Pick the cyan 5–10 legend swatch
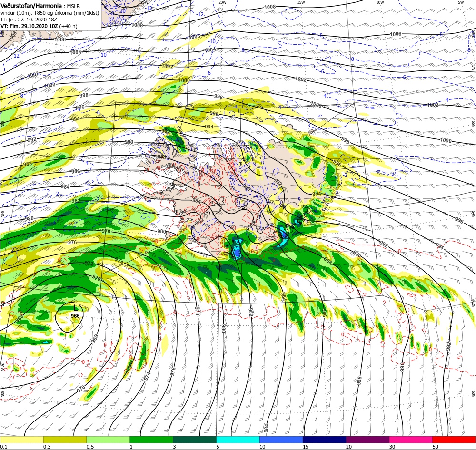 point(238,440)
